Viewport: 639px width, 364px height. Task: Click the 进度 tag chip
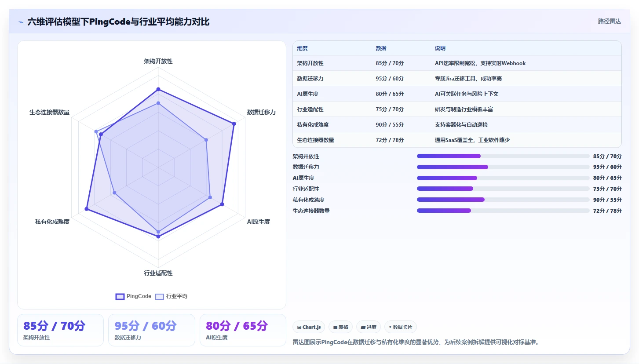pyautogui.click(x=369, y=327)
